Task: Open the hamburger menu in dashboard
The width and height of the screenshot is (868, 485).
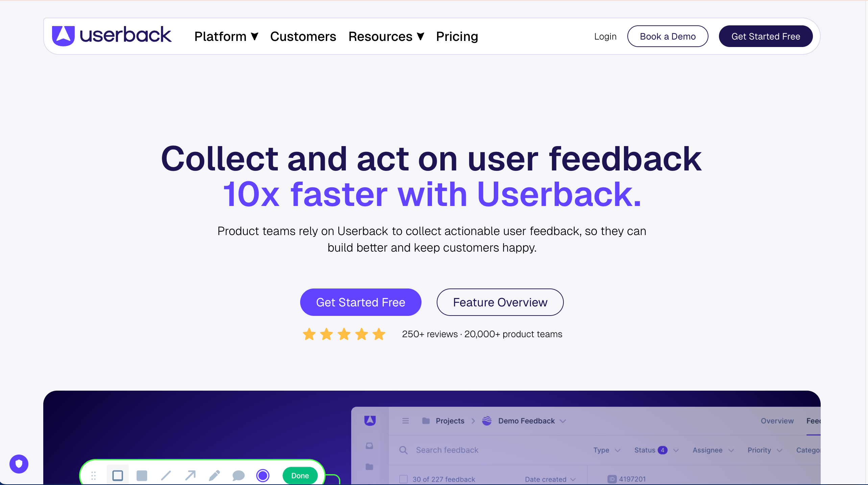Action: [406, 421]
